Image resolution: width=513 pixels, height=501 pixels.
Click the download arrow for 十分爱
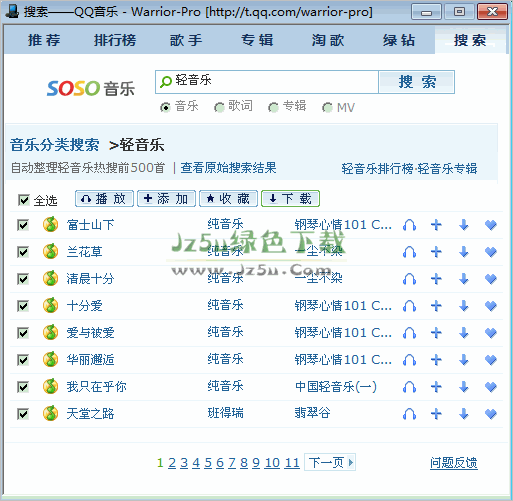click(464, 306)
